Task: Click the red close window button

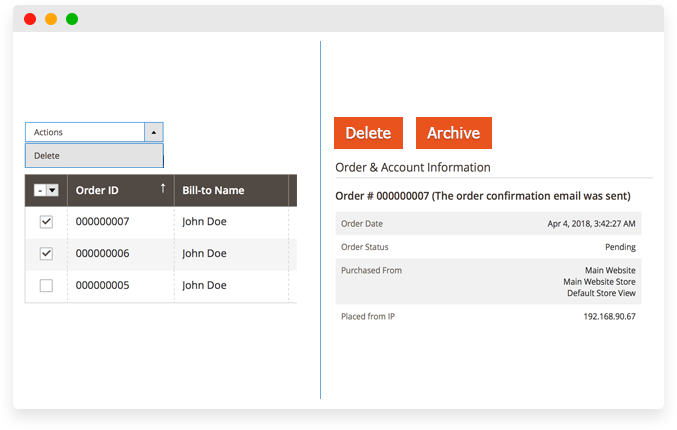Action: click(30, 19)
